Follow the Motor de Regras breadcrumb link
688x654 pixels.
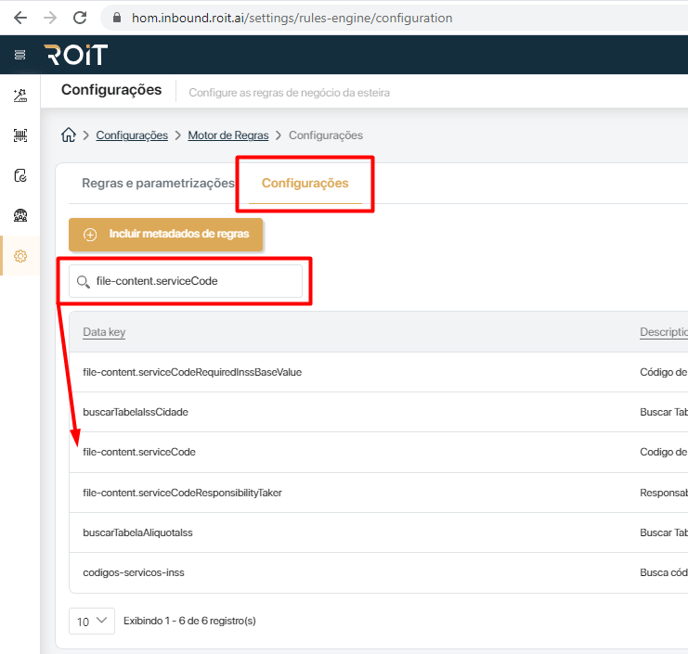pos(228,135)
